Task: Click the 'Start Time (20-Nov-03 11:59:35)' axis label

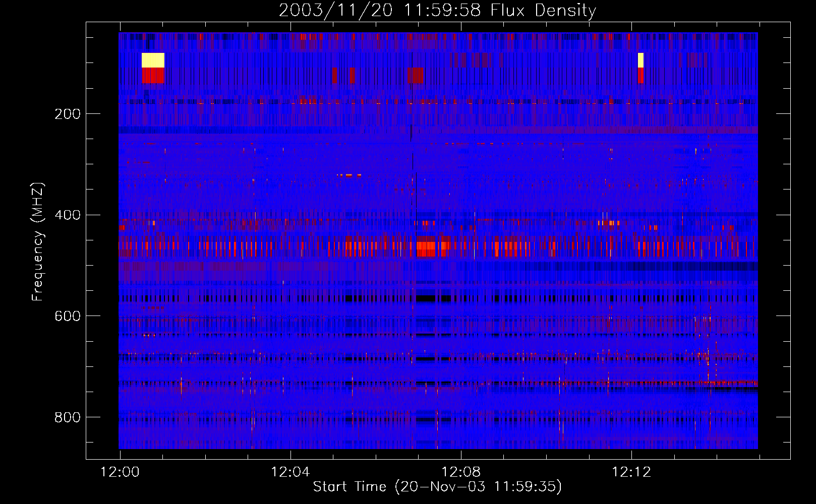Action: [x=437, y=487]
